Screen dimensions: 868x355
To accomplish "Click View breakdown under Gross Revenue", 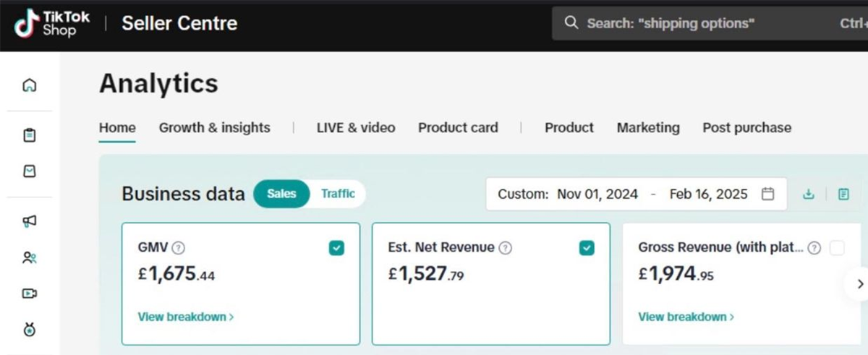I will coord(686,317).
